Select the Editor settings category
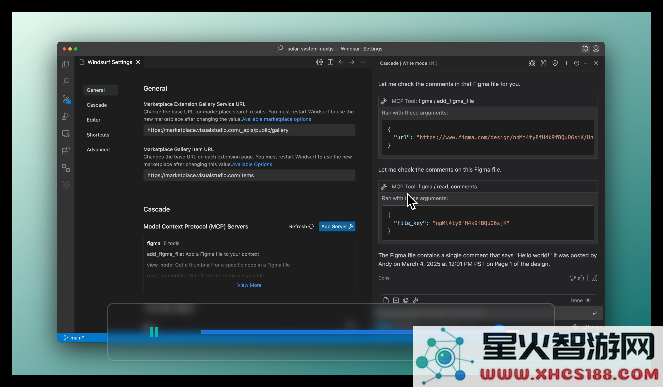 [x=93, y=120]
